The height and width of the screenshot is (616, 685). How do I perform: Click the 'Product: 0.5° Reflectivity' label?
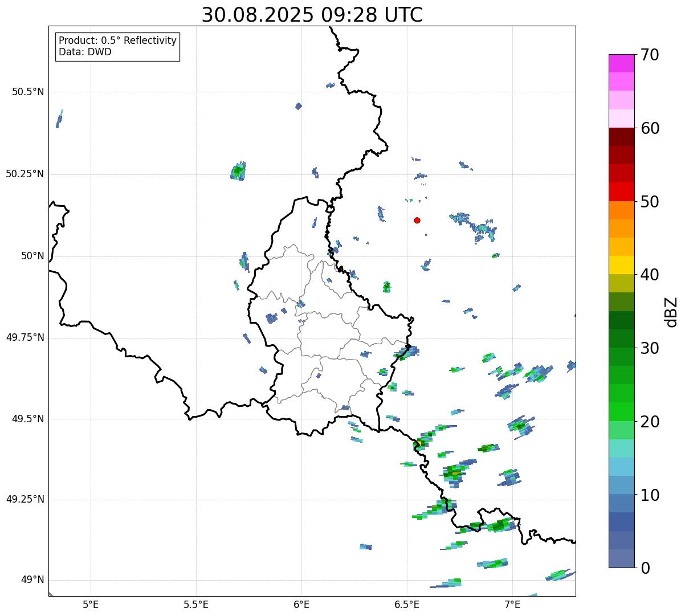click(x=117, y=41)
